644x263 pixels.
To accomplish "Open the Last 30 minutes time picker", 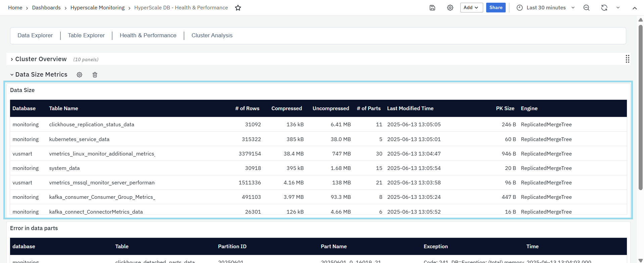I will point(546,8).
